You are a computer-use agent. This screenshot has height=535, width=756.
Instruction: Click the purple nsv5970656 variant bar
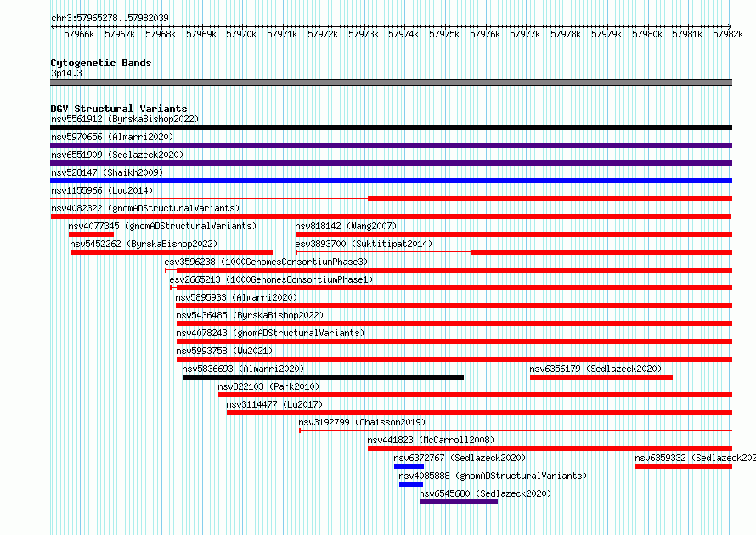click(391, 145)
